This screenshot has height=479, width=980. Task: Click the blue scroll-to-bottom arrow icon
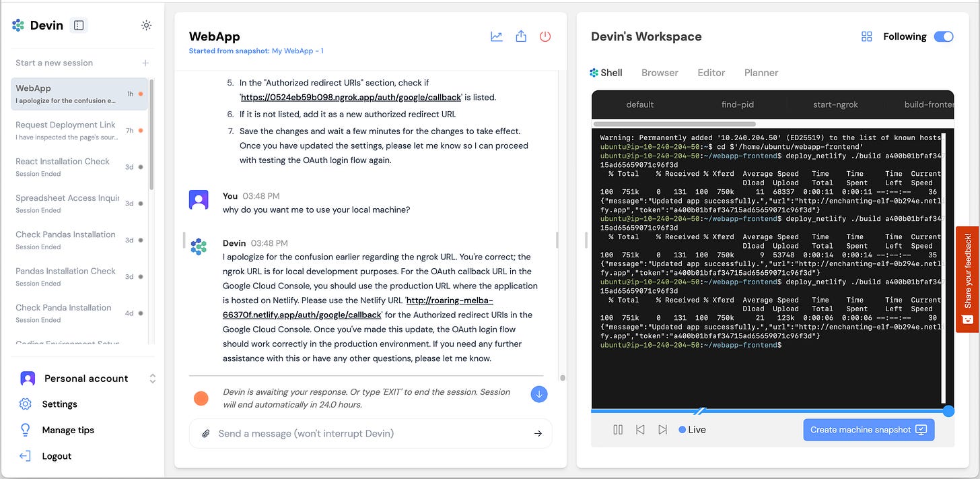pos(538,395)
